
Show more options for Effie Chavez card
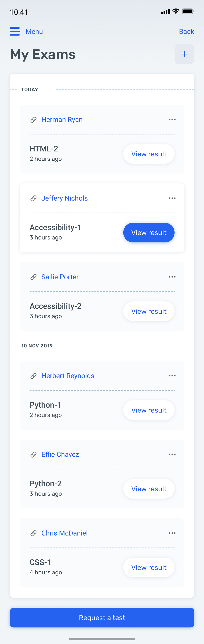(172, 454)
